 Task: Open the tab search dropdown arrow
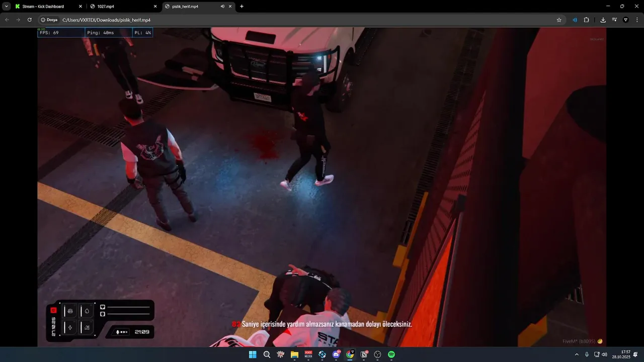pyautogui.click(x=7, y=7)
